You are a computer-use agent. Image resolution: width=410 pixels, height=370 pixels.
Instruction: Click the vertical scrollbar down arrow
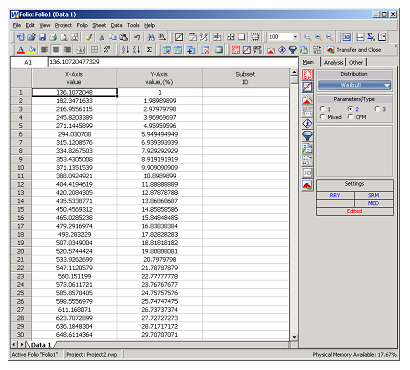point(294,337)
